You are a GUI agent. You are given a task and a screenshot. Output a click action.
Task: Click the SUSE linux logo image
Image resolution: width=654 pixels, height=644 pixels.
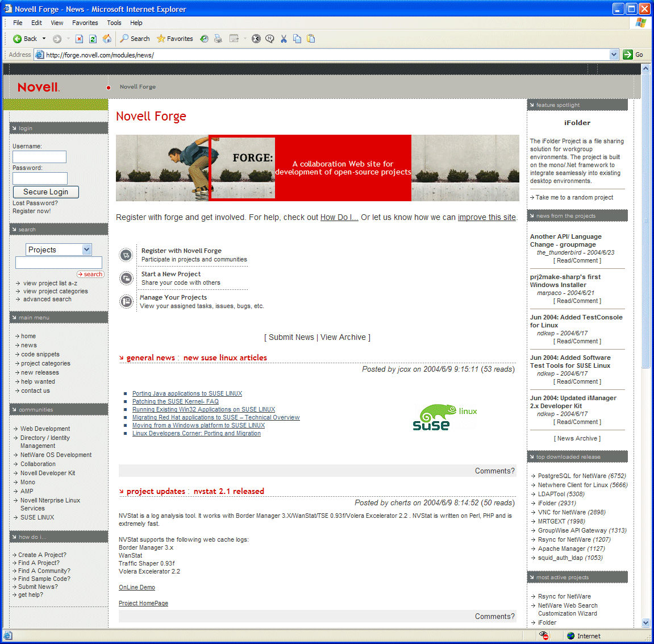[x=445, y=417]
